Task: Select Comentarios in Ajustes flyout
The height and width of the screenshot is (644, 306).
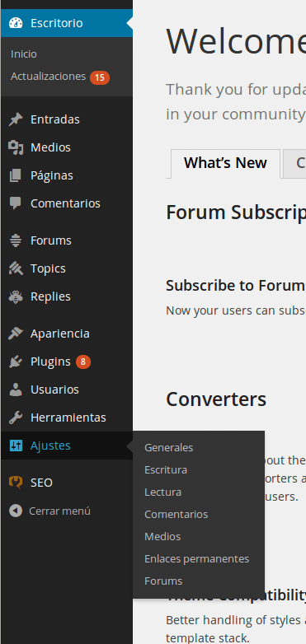Action: (176, 514)
